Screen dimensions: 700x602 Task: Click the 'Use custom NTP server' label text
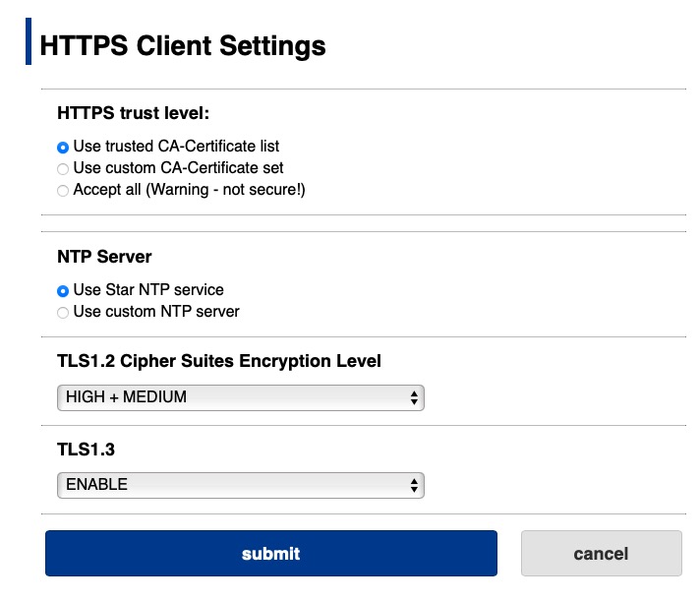tap(156, 312)
